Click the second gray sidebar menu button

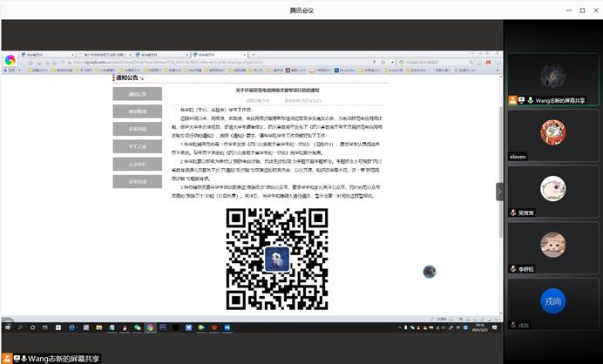pyautogui.click(x=137, y=111)
